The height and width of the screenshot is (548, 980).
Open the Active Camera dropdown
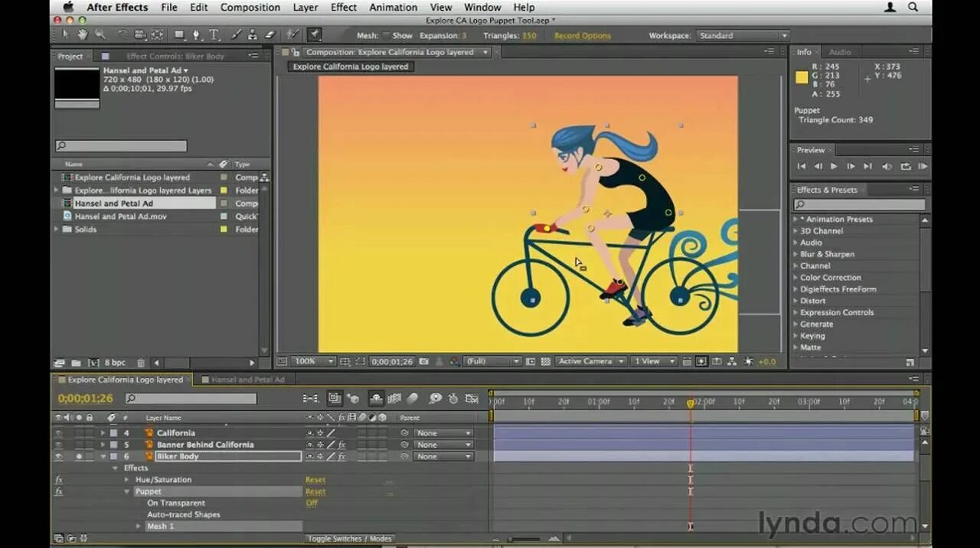[590, 361]
